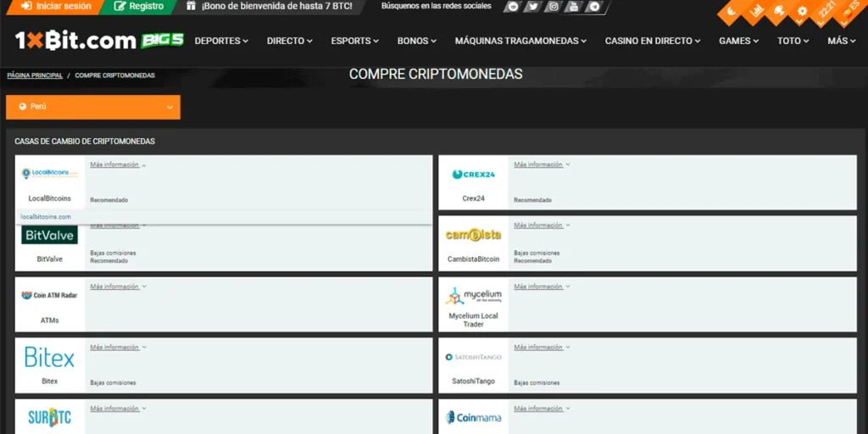Click the Coinmama logo
This screenshot has height=434, width=868.
coord(473,417)
